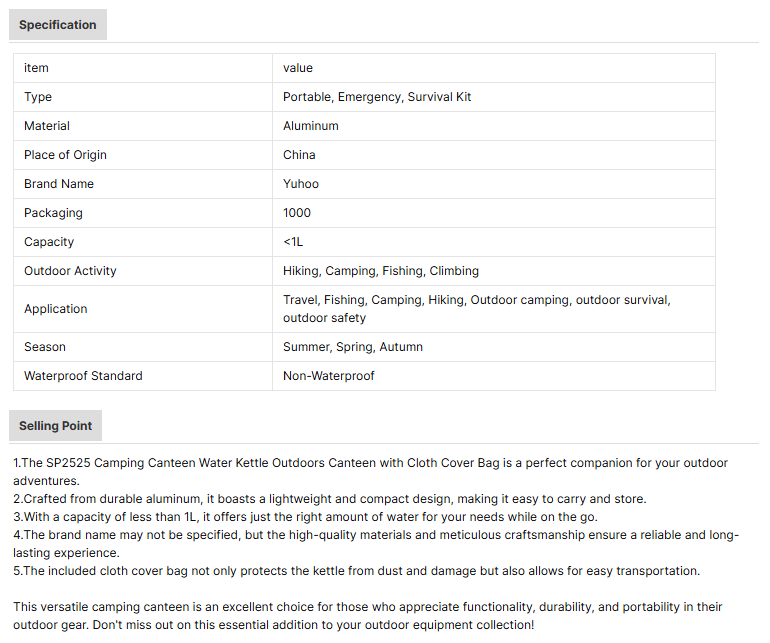Click the closing "versatile camping canteen" paragraph
Image resolution: width=770 pixels, height=643 pixels.
tap(368, 615)
